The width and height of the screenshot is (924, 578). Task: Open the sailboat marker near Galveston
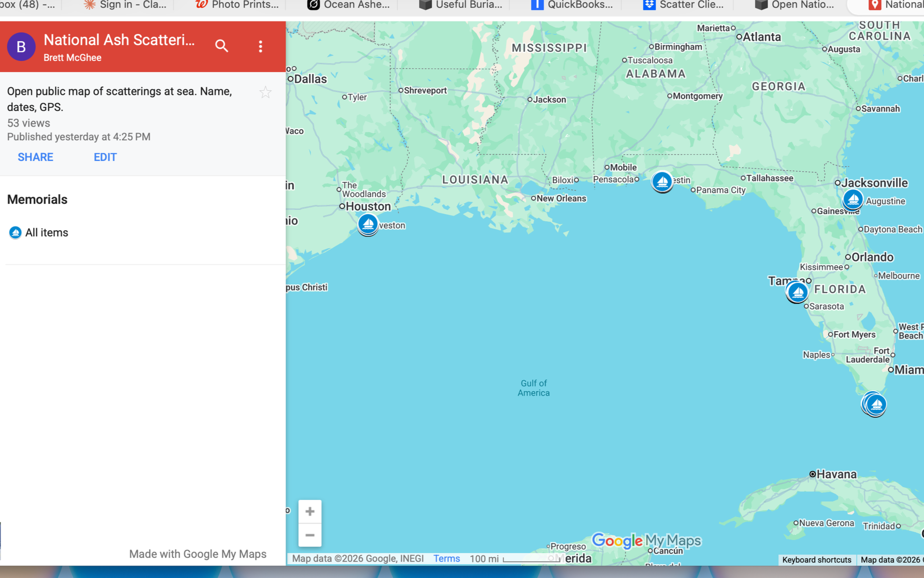click(368, 224)
